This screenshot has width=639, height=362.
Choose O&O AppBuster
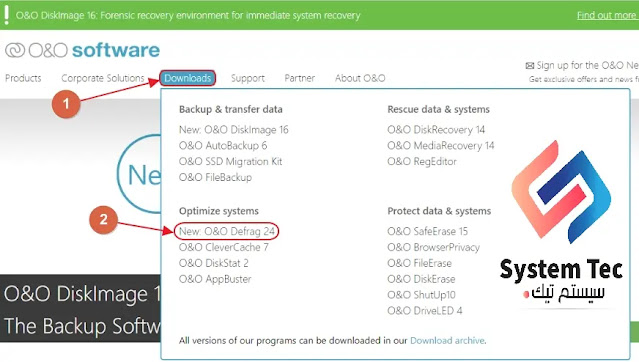point(215,279)
